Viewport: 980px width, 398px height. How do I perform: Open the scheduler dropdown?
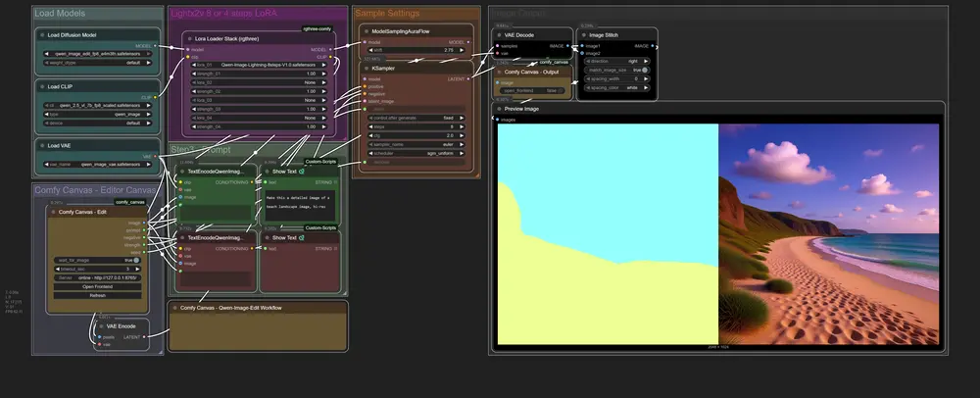tap(416, 153)
